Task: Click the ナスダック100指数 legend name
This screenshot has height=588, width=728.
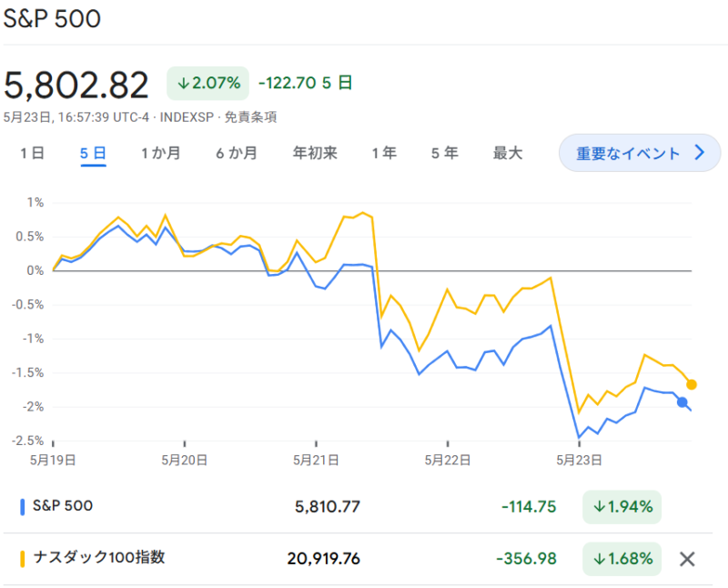Action: click(99, 557)
